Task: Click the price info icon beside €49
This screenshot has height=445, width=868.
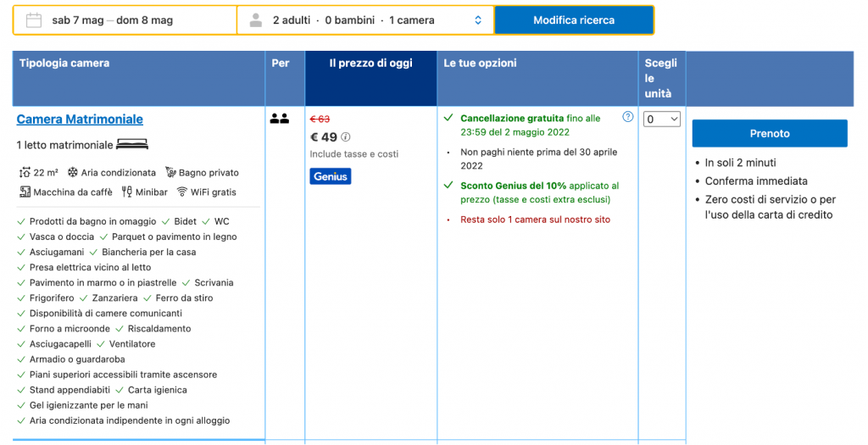Action: point(346,137)
